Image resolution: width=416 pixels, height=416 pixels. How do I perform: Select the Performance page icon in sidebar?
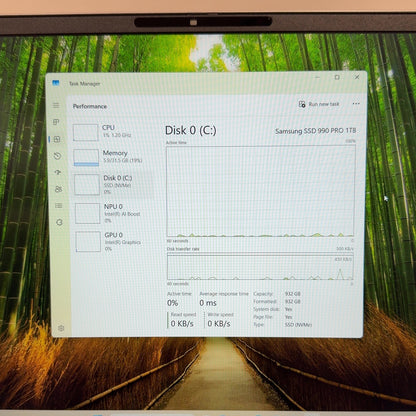point(57,139)
